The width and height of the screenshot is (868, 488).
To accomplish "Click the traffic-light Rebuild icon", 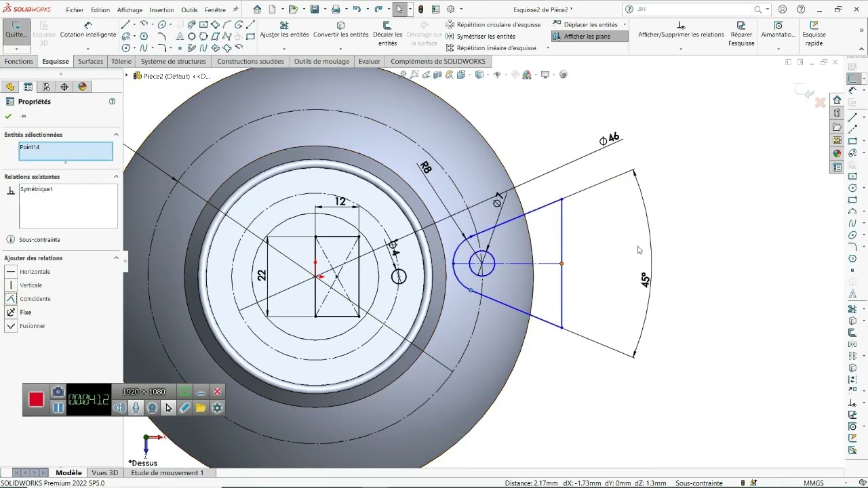I will (x=420, y=9).
